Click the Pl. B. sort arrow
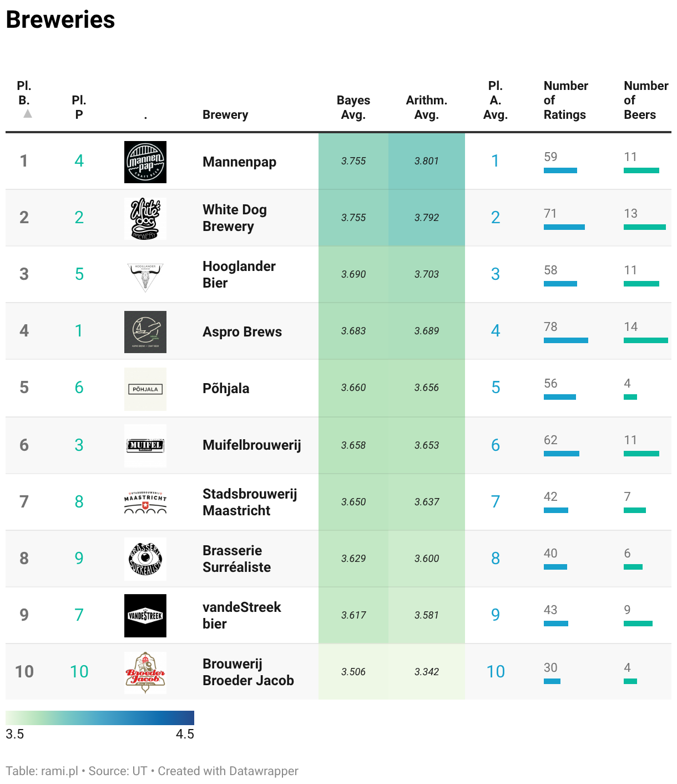Screen dimensions: 677x784 27,114
